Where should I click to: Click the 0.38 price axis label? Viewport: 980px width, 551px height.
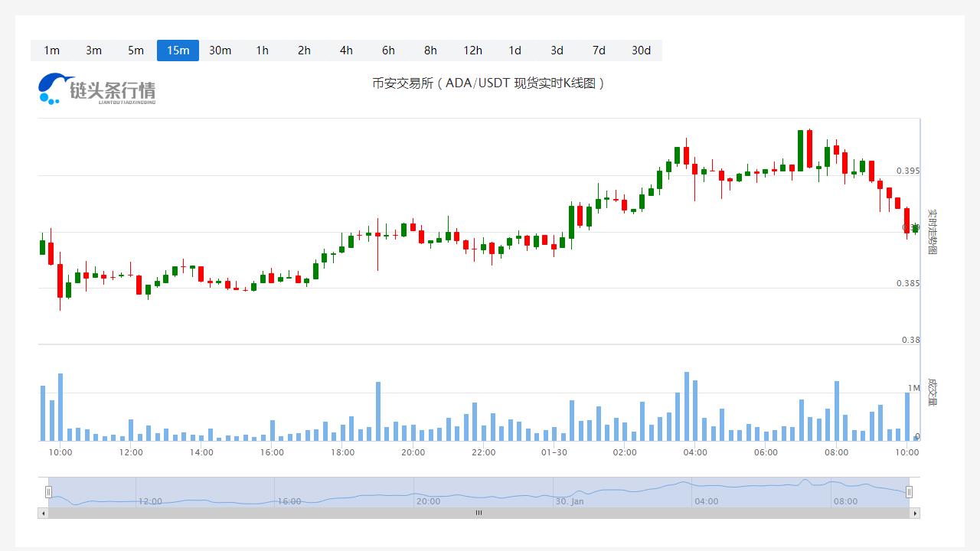click(910, 340)
